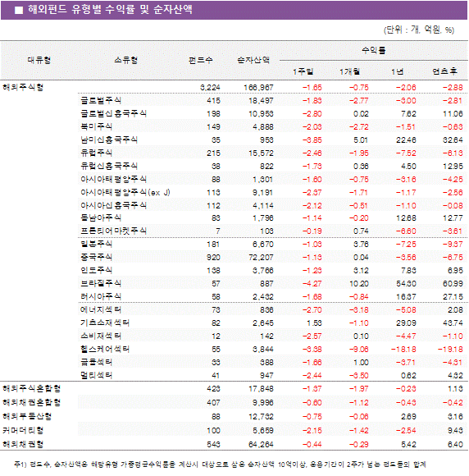Select the '아시아태평양주식(ex J)' row label
The width and height of the screenshot is (469, 476).
(125, 192)
